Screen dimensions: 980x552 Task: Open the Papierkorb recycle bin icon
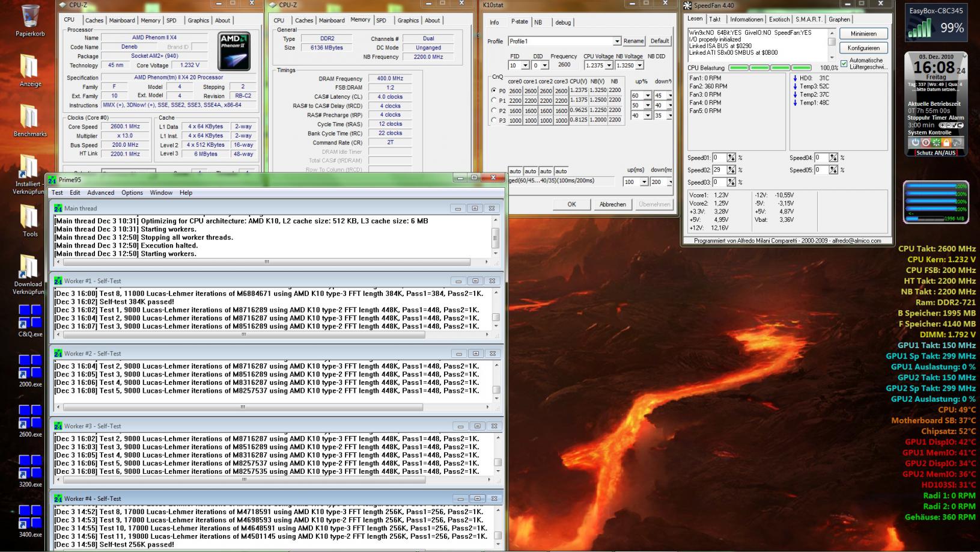coord(30,16)
